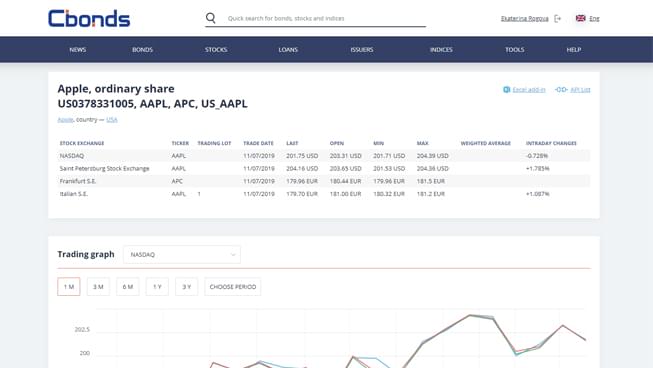Click the logout icon beside the username

click(x=558, y=18)
